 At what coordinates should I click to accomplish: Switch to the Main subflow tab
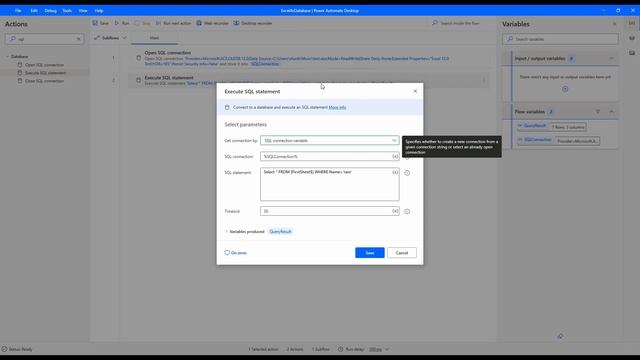click(154, 38)
